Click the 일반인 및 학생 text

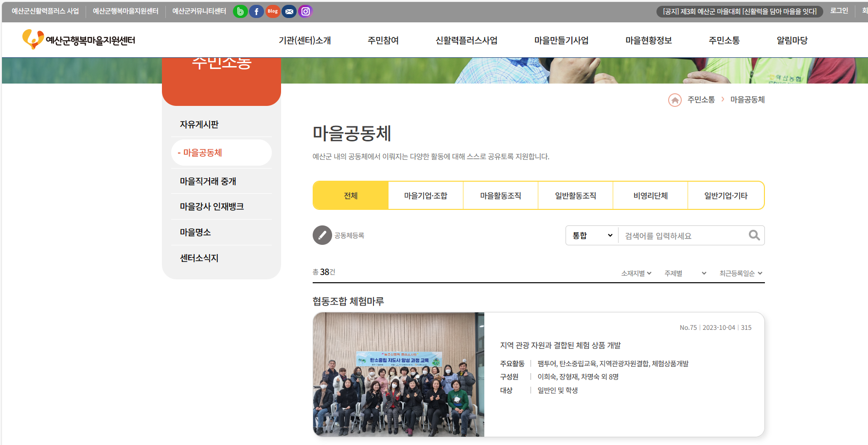tap(557, 391)
